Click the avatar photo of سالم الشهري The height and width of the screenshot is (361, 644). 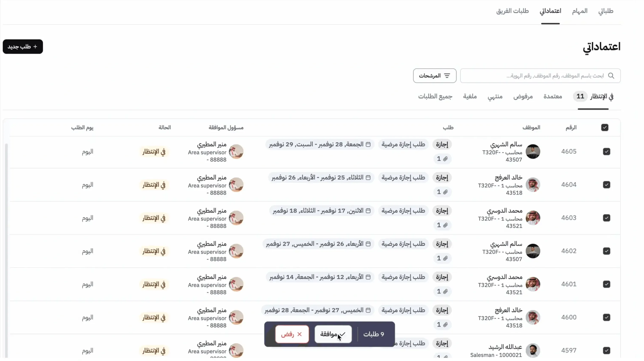pos(533,151)
